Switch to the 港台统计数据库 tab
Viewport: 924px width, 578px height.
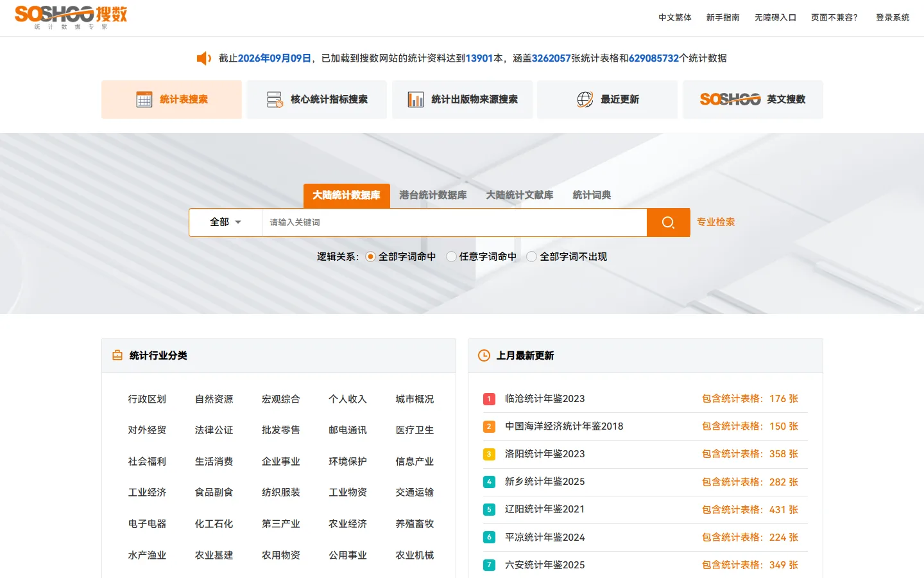pyautogui.click(x=433, y=195)
